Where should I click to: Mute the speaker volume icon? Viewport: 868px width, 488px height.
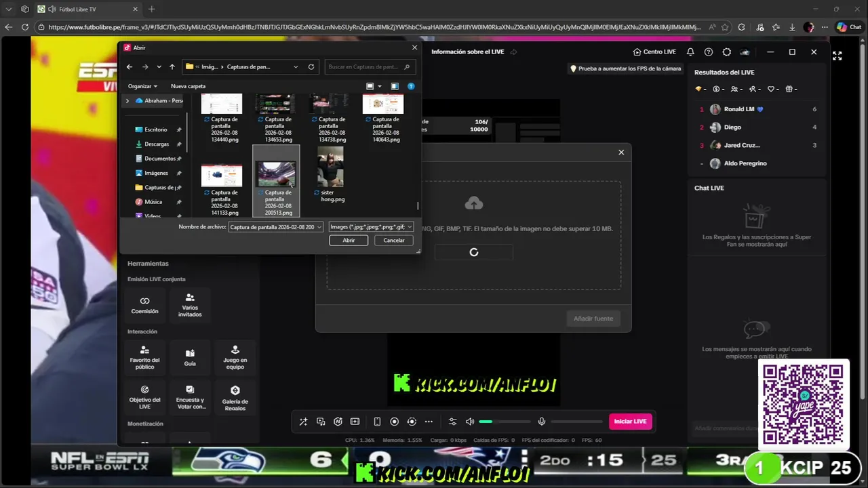(x=470, y=422)
